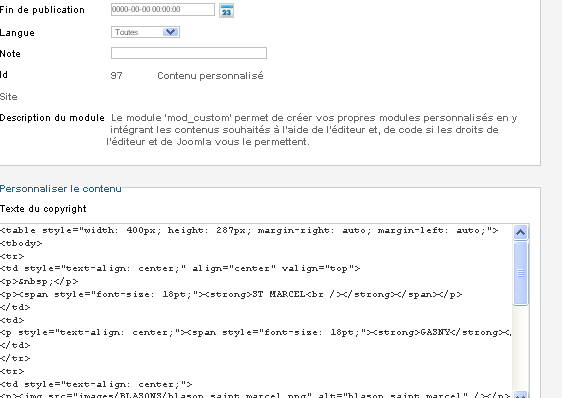Click the td line with valign="top"
Screen dimensions: 562x398
point(180,269)
